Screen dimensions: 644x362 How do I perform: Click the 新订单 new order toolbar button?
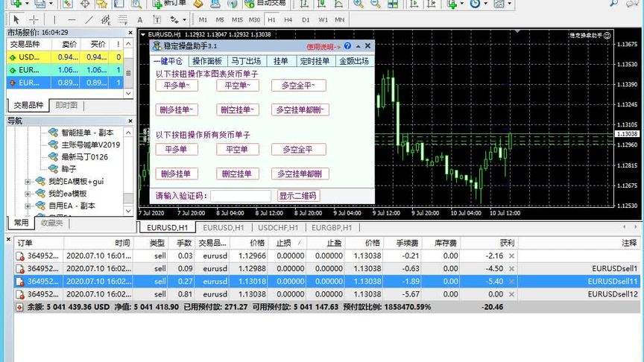[168, 4]
